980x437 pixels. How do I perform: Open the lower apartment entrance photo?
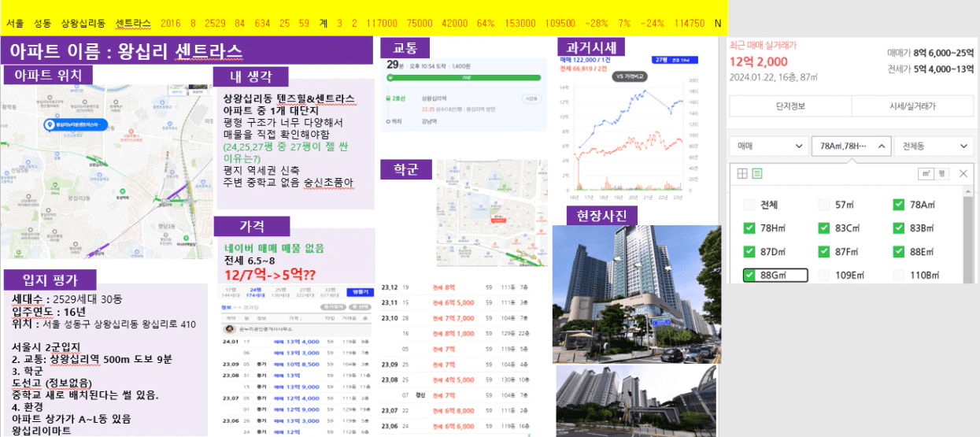(x=635, y=401)
